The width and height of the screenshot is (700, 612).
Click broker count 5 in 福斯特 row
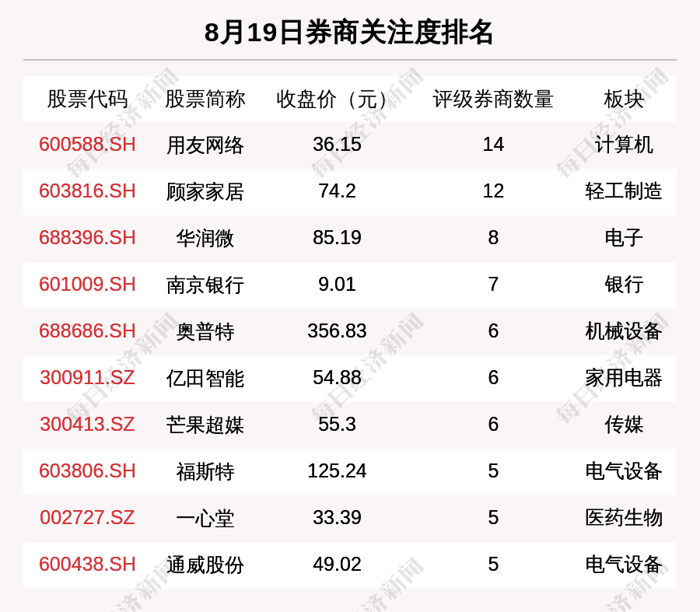click(493, 471)
